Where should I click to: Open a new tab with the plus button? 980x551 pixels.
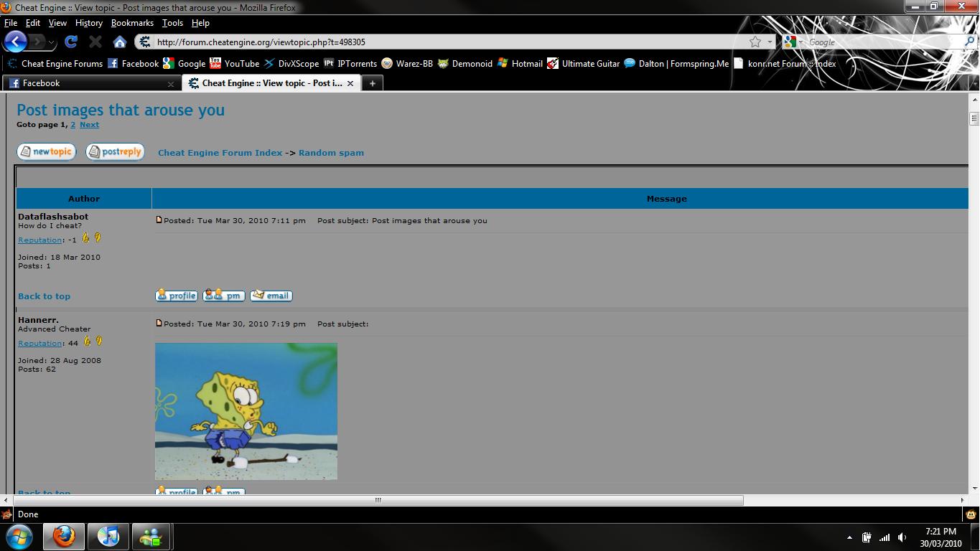pyautogui.click(x=372, y=83)
